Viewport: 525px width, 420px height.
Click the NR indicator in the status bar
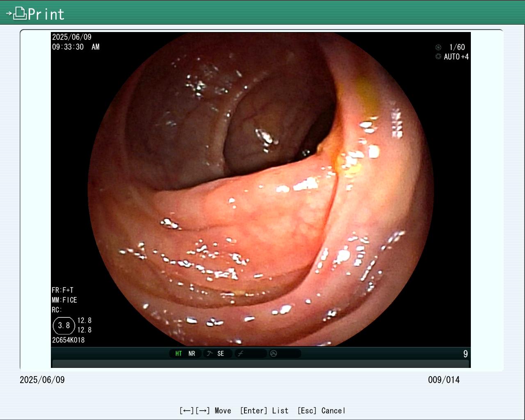click(192, 354)
